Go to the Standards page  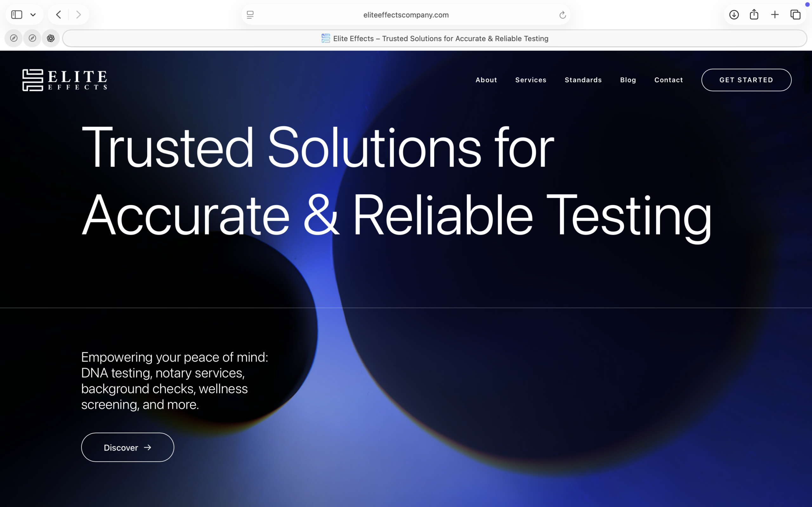(x=583, y=80)
